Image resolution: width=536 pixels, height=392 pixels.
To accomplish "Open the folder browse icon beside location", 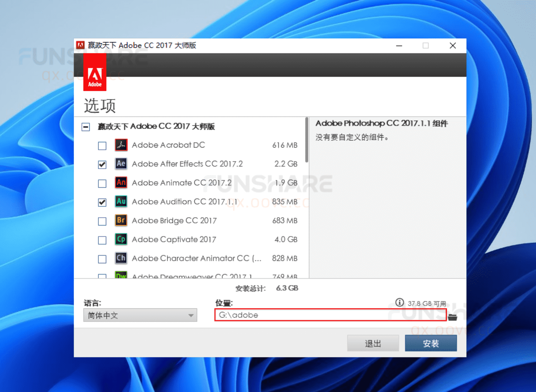I will click(453, 317).
